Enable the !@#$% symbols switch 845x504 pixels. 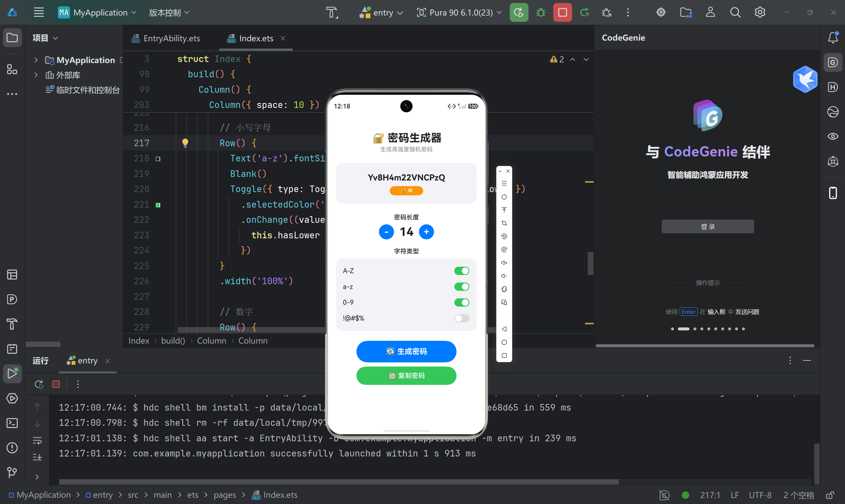click(x=462, y=318)
